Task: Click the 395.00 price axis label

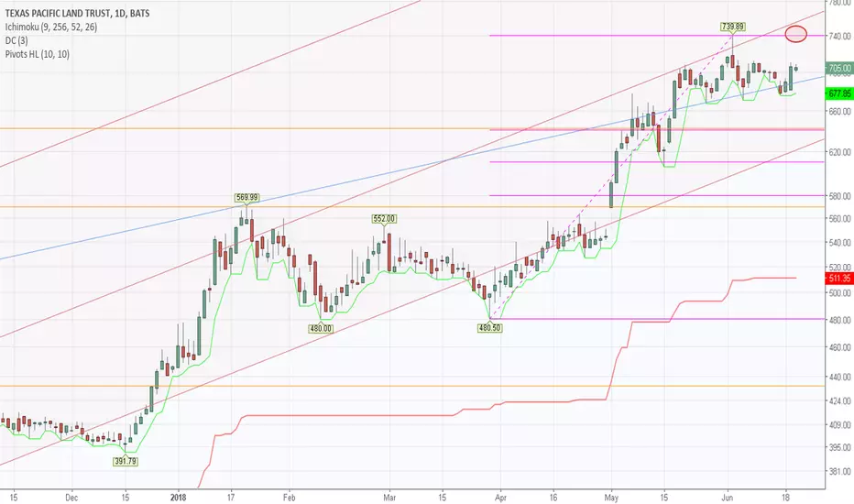Action: click(x=839, y=447)
